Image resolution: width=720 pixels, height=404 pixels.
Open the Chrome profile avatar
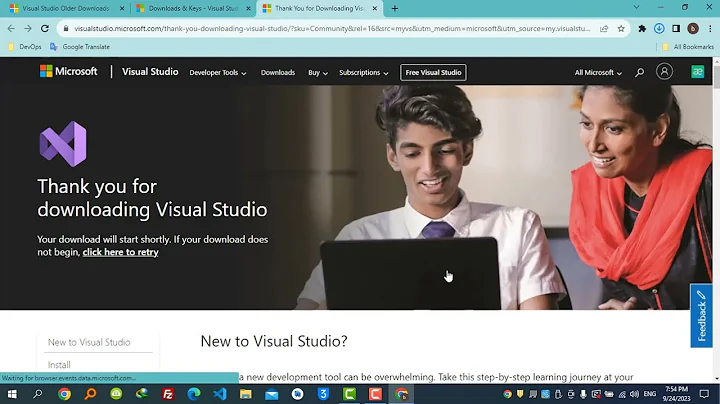coord(693,28)
